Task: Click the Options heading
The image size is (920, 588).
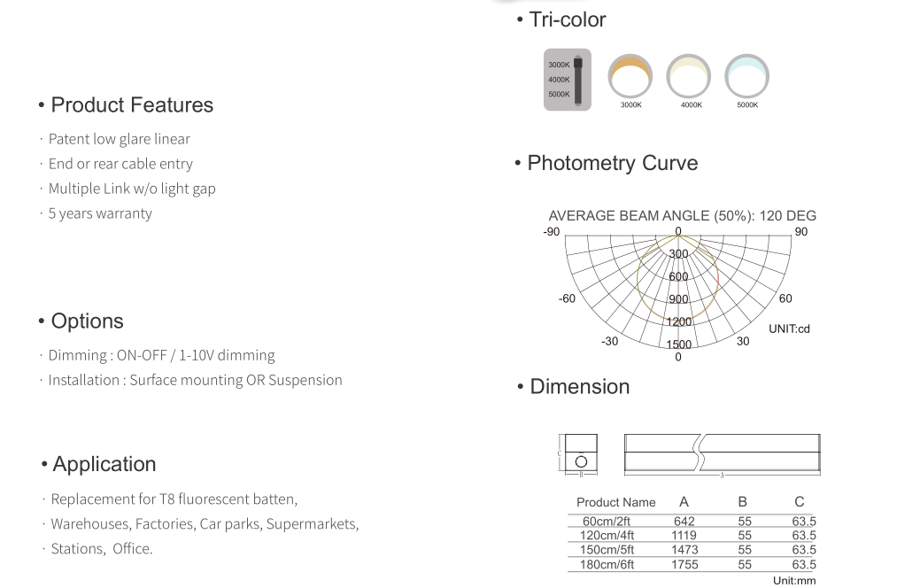Action: coord(88,321)
